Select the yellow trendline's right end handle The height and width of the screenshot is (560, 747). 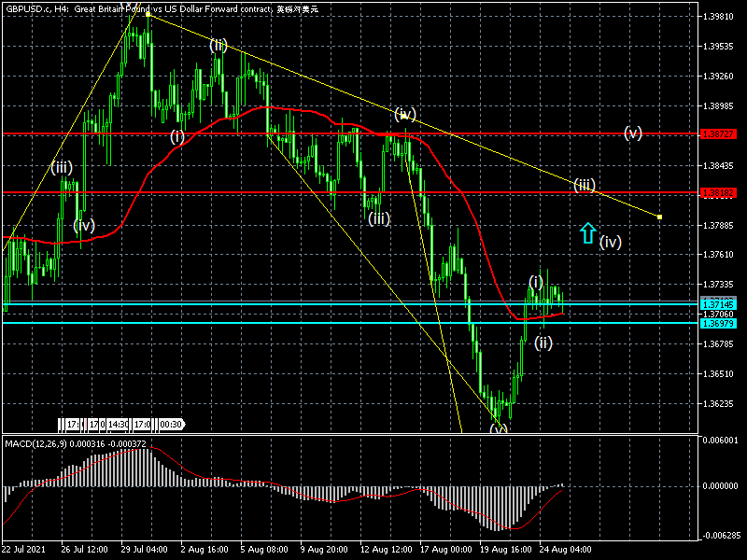tap(660, 217)
